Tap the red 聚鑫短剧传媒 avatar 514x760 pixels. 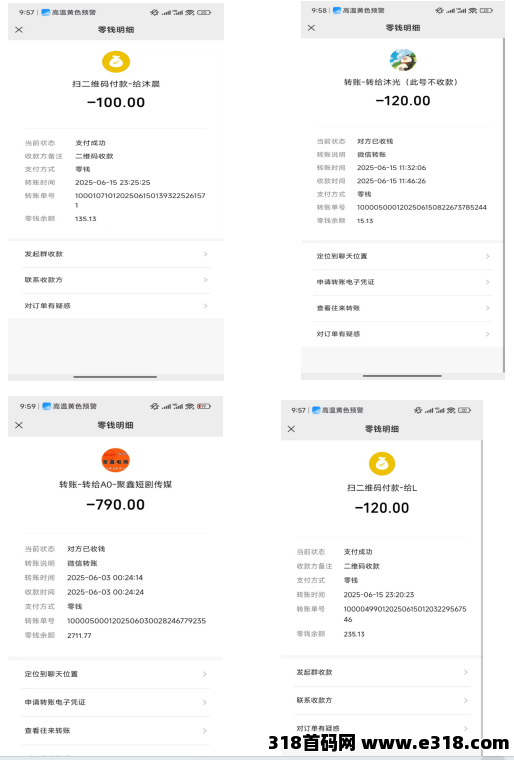115,459
